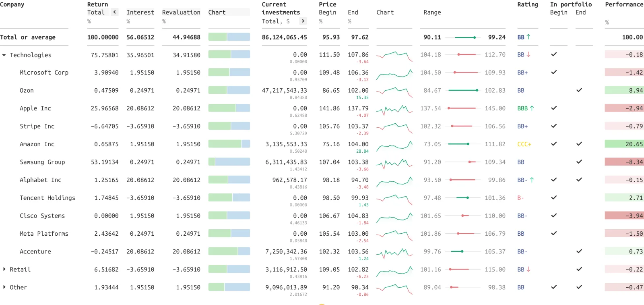Collapse the Return columns with the left chevron
644x305 pixels.
pyautogui.click(x=115, y=12)
